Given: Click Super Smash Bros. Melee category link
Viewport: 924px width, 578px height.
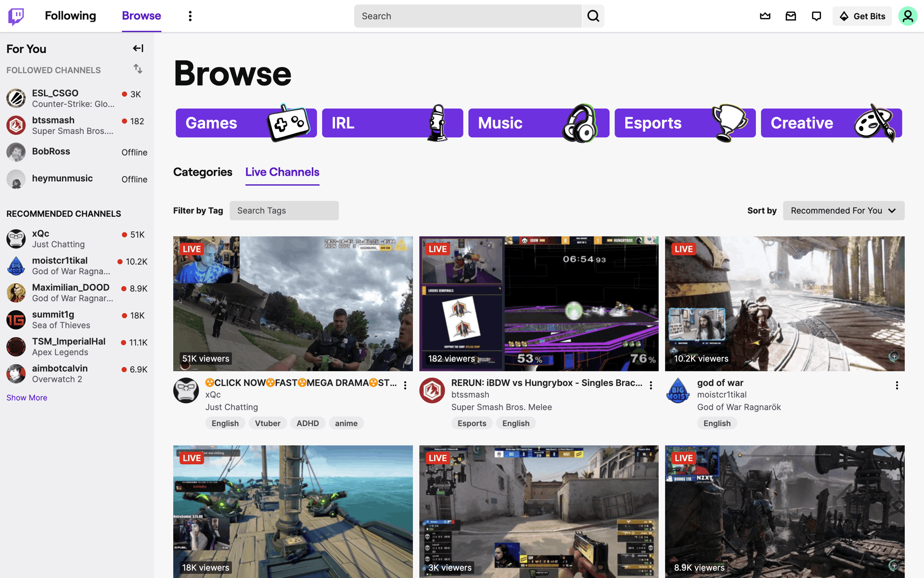Looking at the screenshot, I should [501, 407].
